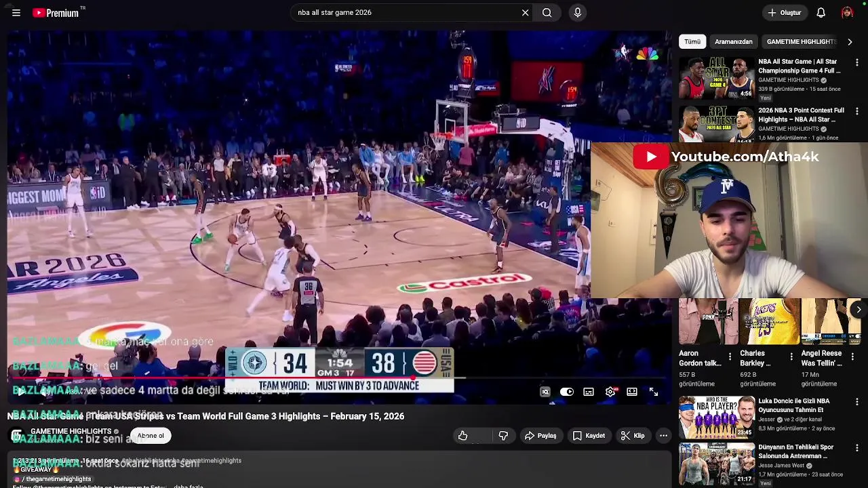Open player settings gear icon
868x488 pixels.
(610, 392)
